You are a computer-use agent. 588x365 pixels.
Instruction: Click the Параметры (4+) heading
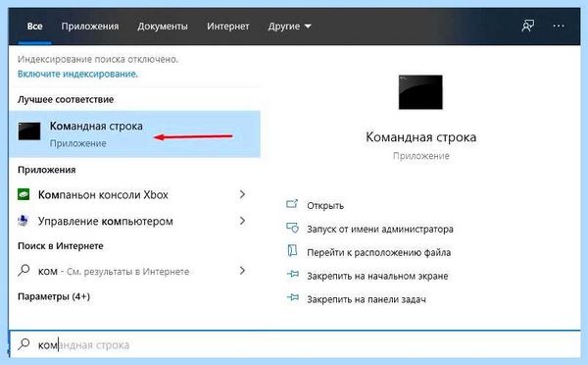(54, 296)
